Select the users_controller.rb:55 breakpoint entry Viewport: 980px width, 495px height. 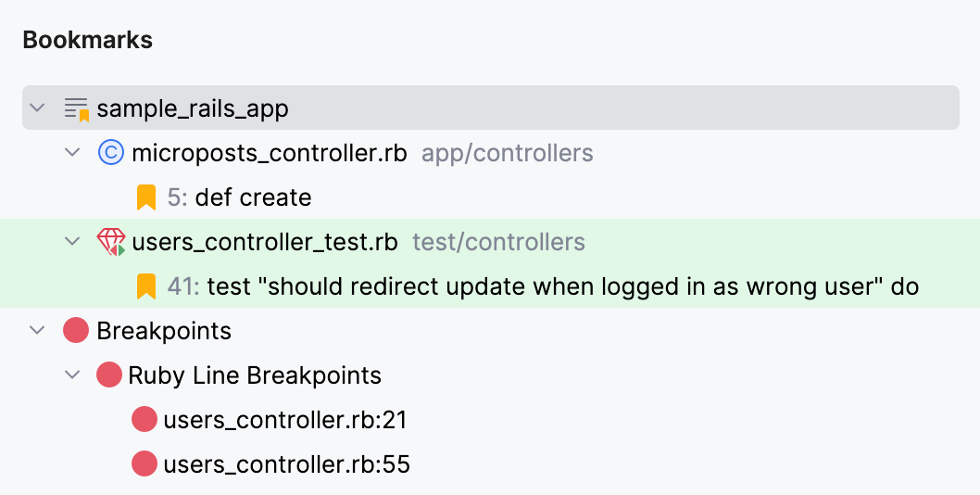click(x=286, y=463)
